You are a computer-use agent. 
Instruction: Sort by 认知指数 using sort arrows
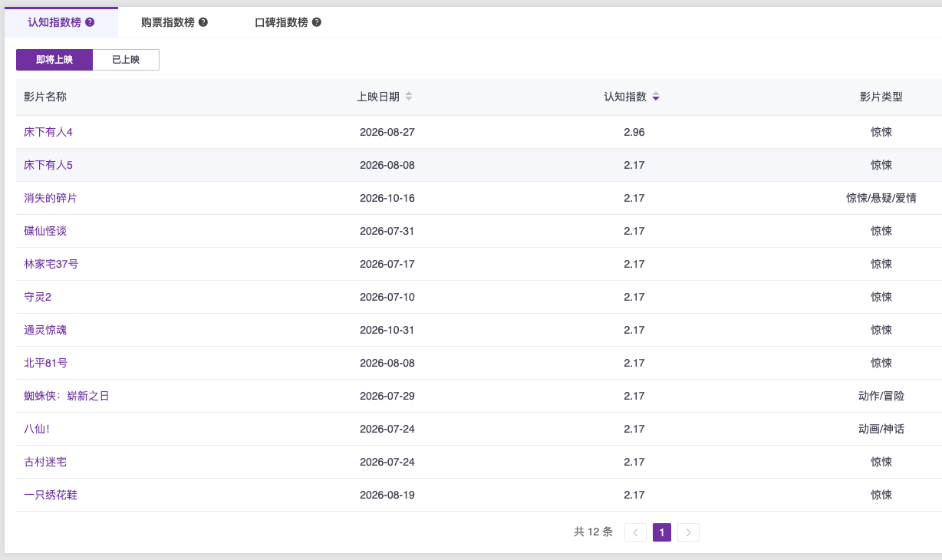click(x=656, y=97)
